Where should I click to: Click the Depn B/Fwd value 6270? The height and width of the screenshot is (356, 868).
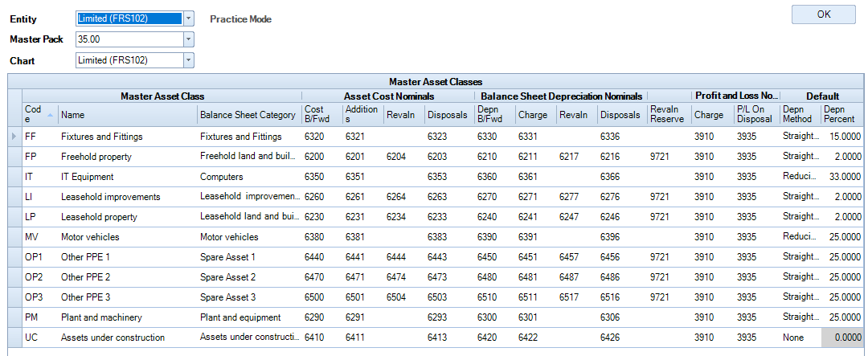[x=494, y=197]
